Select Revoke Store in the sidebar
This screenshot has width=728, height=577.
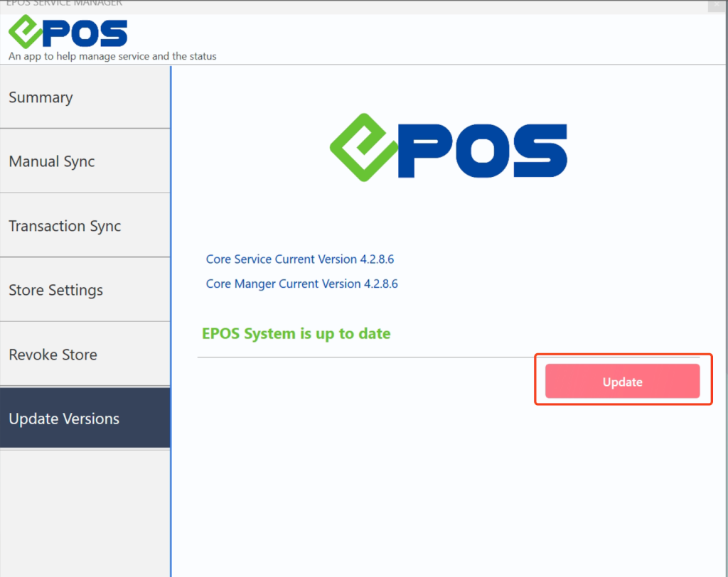coord(85,354)
